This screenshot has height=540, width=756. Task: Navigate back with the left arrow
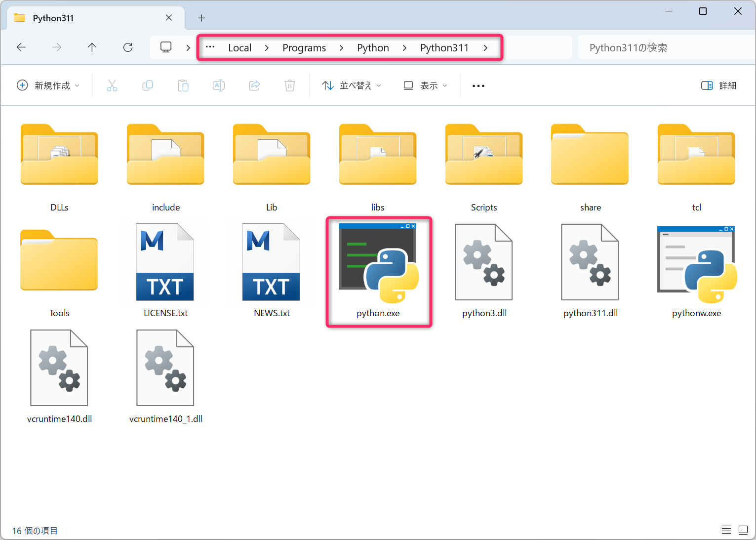tap(21, 47)
